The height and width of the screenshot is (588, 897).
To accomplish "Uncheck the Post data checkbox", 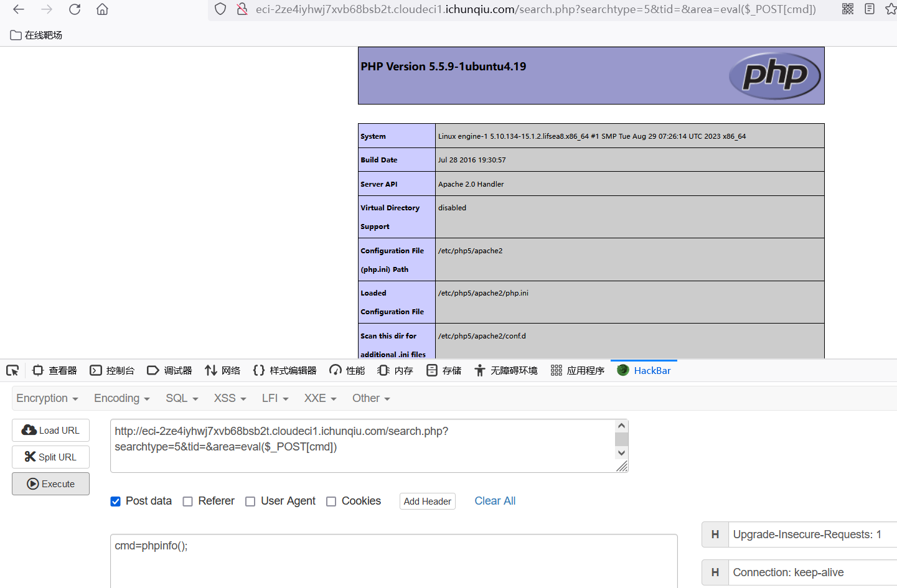I will pyautogui.click(x=116, y=502).
